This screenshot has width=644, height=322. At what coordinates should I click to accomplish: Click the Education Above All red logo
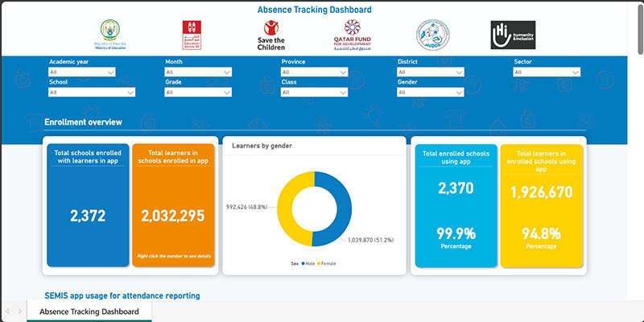(x=192, y=35)
